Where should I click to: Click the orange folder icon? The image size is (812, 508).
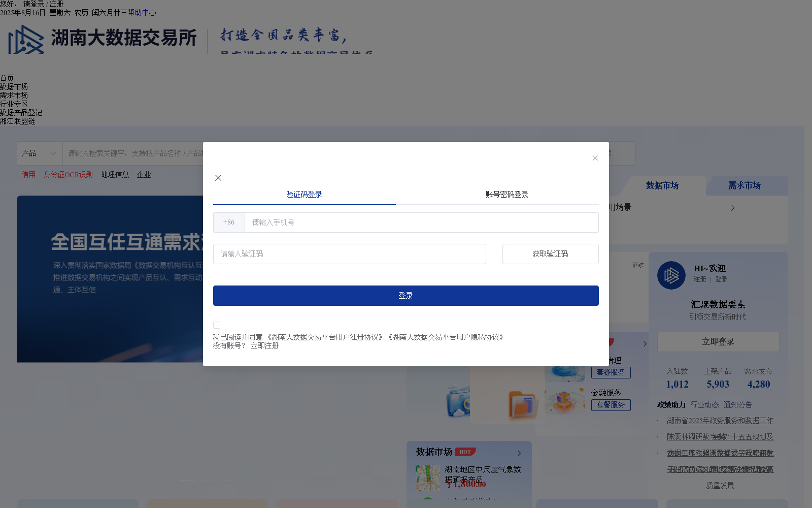pyautogui.click(x=523, y=405)
